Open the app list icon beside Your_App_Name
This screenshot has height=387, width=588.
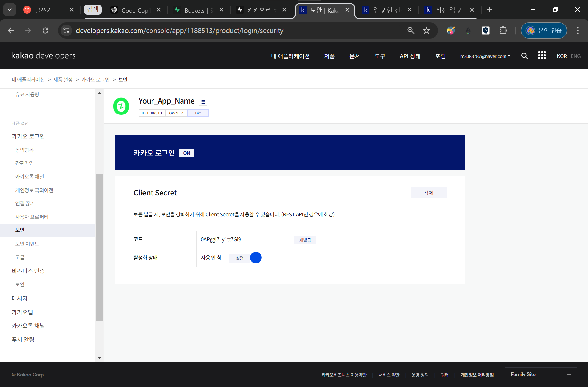(203, 102)
